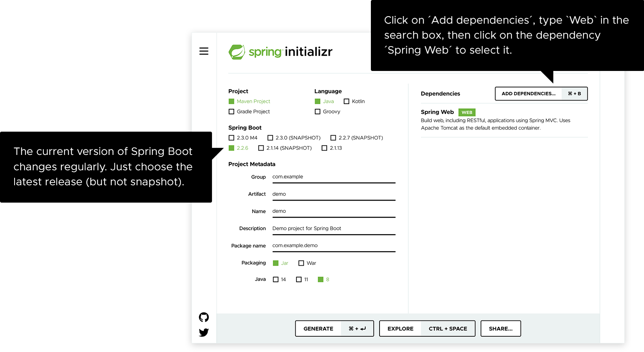Open the GitHub icon link
Image resolution: width=644 pixels, height=352 pixels.
click(204, 317)
